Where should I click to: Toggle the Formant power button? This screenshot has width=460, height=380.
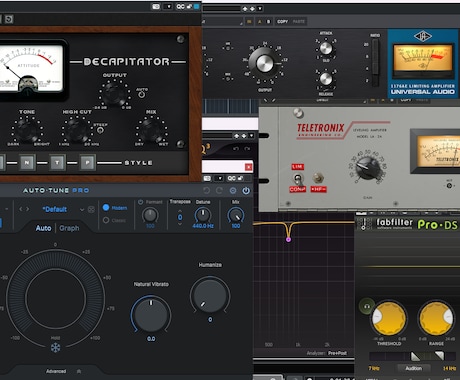[x=141, y=202]
